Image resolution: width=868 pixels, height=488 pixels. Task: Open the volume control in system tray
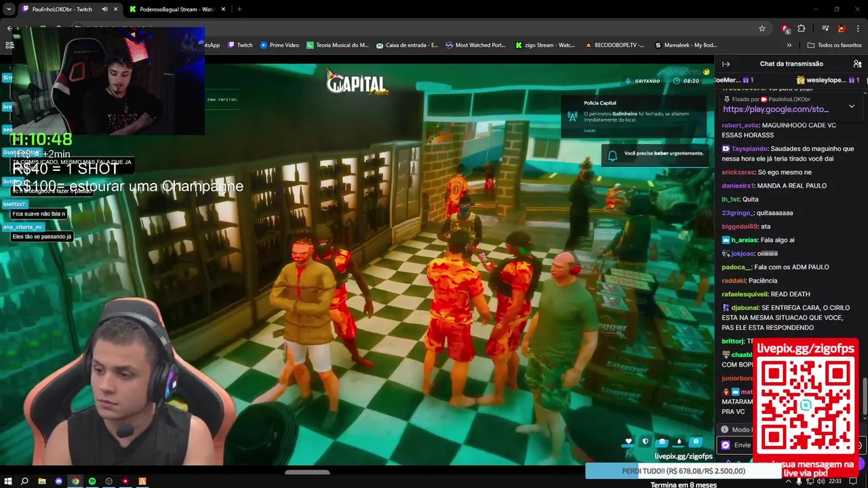point(821,481)
